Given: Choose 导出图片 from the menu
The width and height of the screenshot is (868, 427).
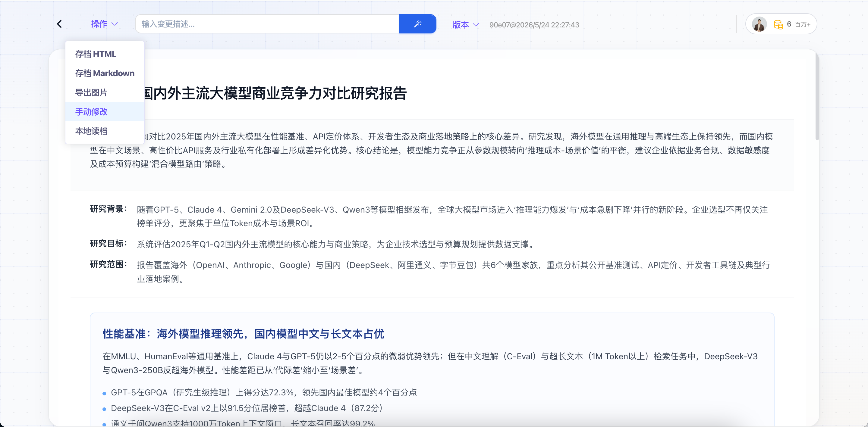Looking at the screenshot, I should [x=105, y=92].
